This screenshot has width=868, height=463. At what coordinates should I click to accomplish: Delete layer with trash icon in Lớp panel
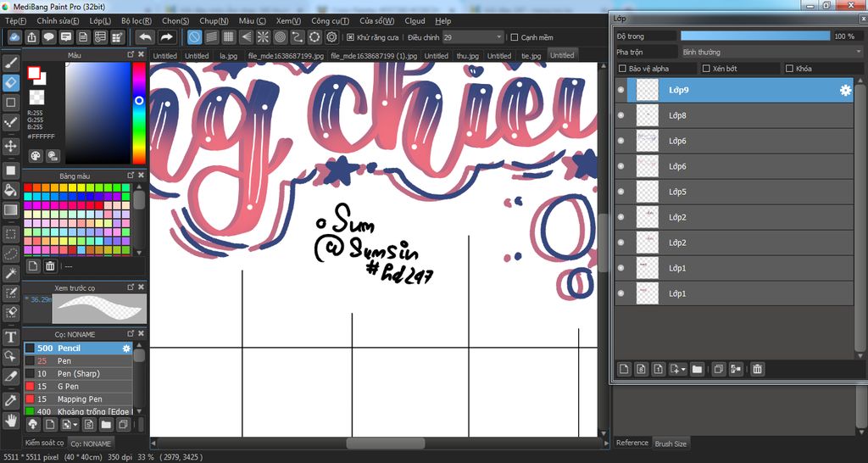pos(757,369)
